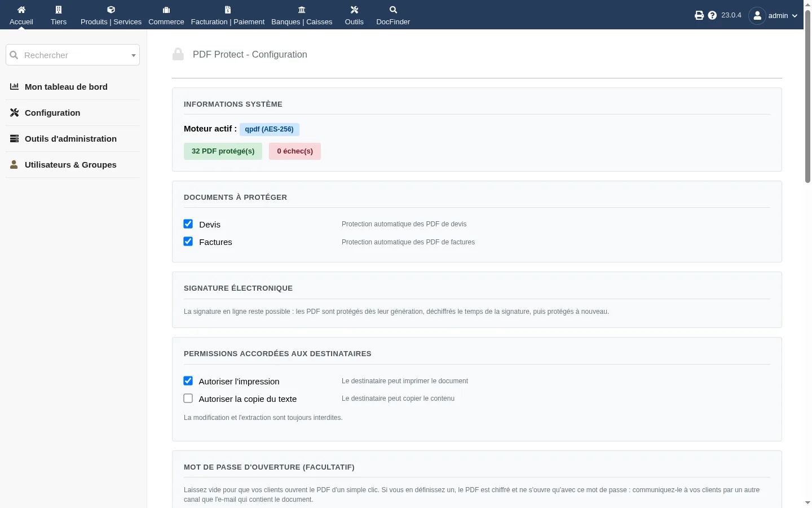Click the Configuration wrench icon in sidebar
This screenshot has width=812, height=508.
pyautogui.click(x=15, y=112)
